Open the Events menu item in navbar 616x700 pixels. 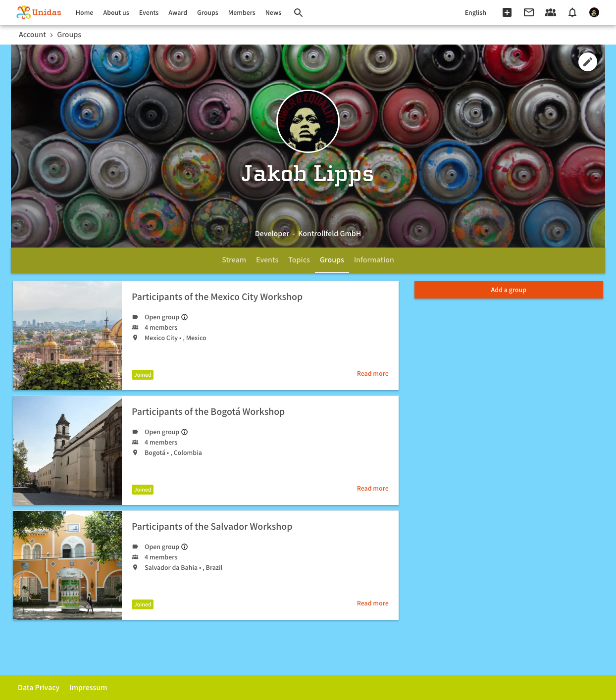point(149,13)
